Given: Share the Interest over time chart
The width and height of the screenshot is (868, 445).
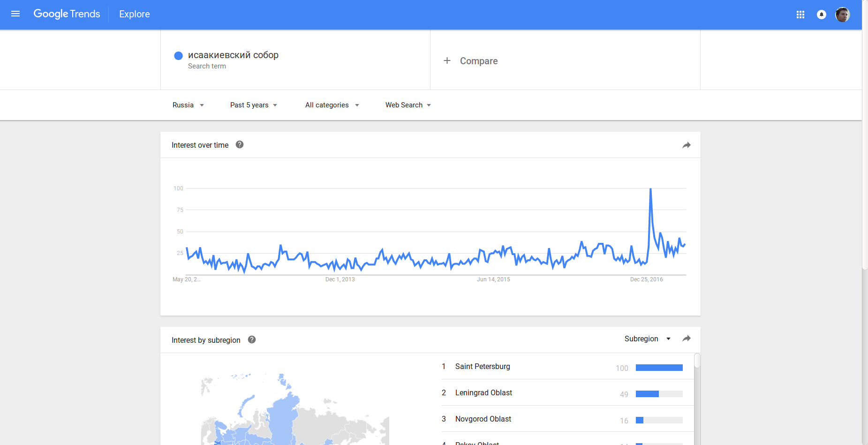Looking at the screenshot, I should click(x=687, y=145).
